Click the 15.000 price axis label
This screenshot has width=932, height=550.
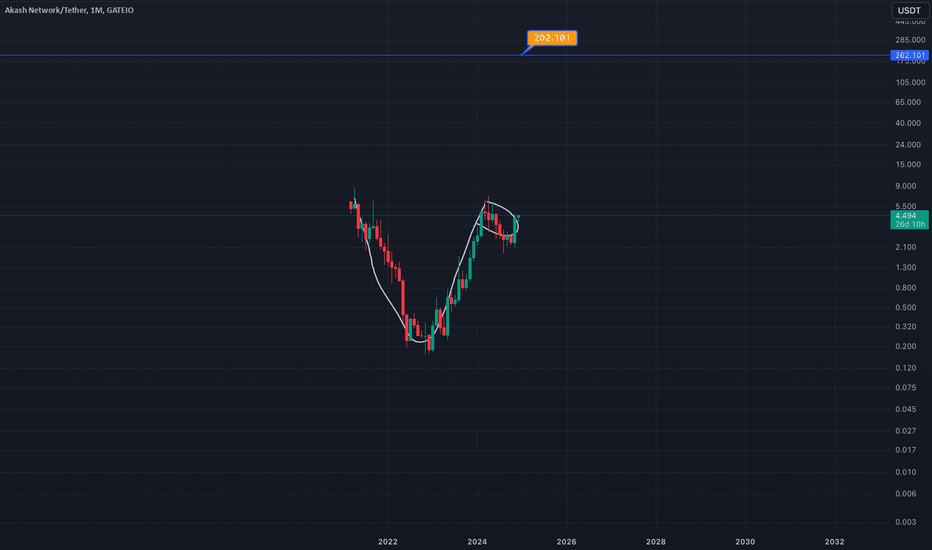pyautogui.click(x=908, y=165)
